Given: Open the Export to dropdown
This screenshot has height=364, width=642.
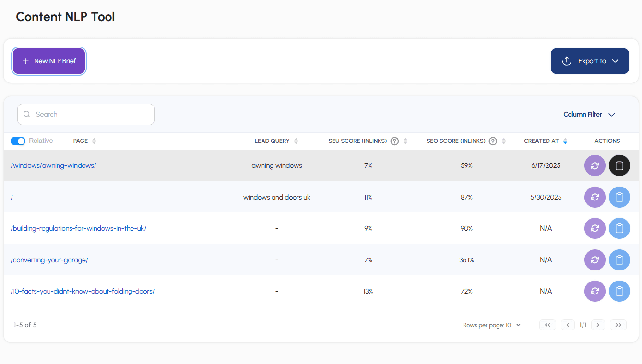Looking at the screenshot, I should tap(590, 61).
